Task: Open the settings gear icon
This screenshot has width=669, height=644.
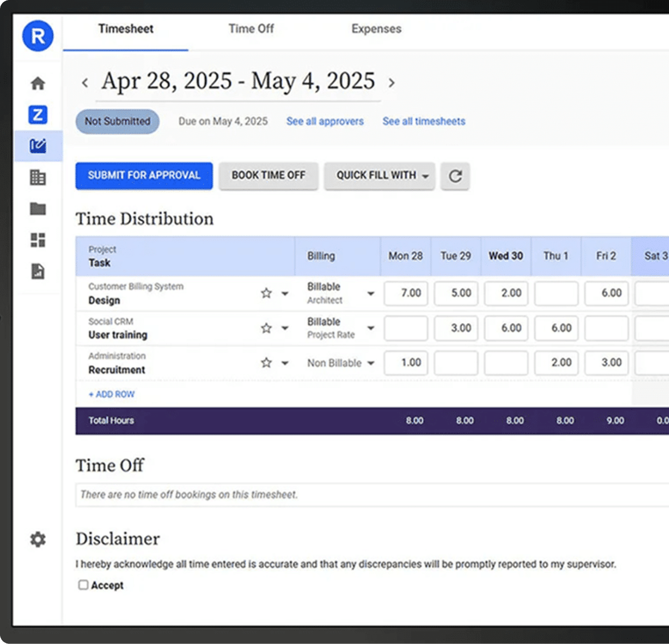Action: (x=38, y=539)
